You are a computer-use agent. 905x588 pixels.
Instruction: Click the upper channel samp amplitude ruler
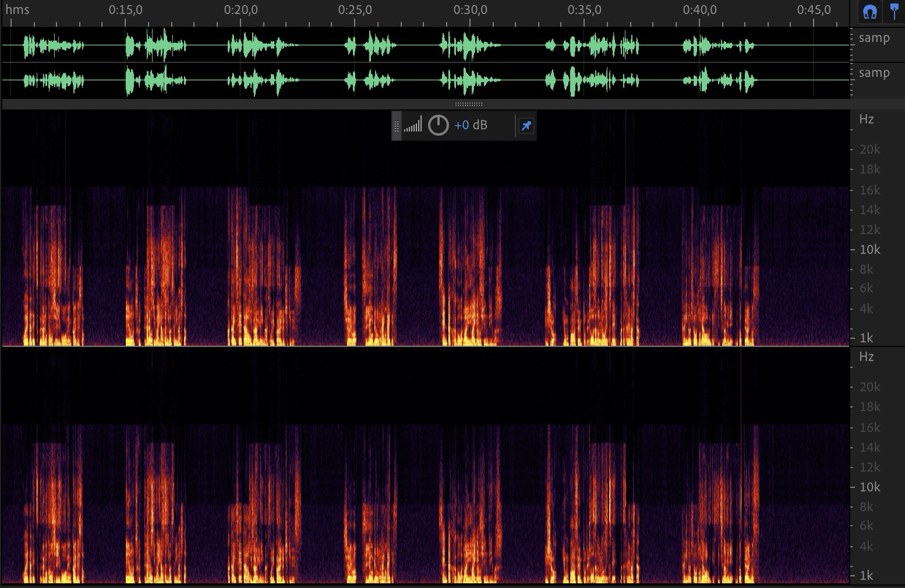tap(874, 38)
